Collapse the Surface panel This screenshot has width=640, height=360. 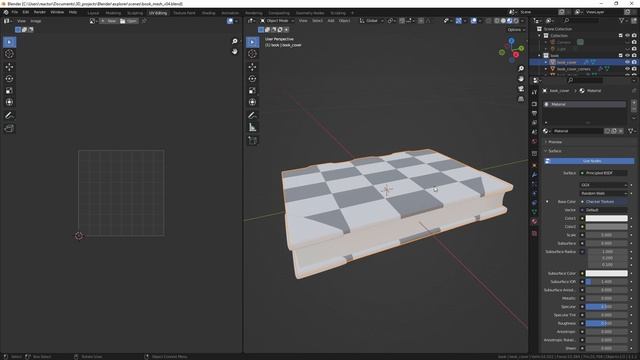(555, 151)
